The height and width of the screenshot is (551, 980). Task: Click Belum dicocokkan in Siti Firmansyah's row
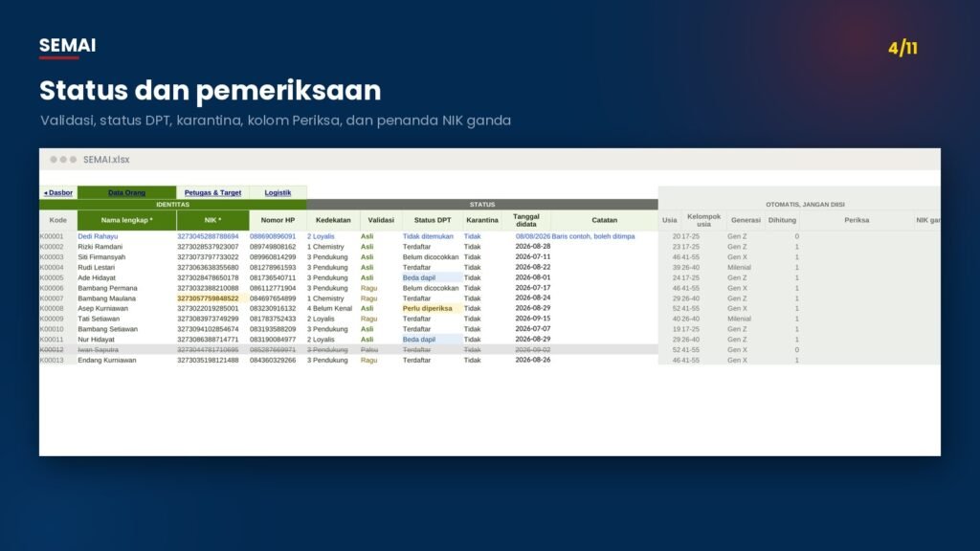point(431,256)
